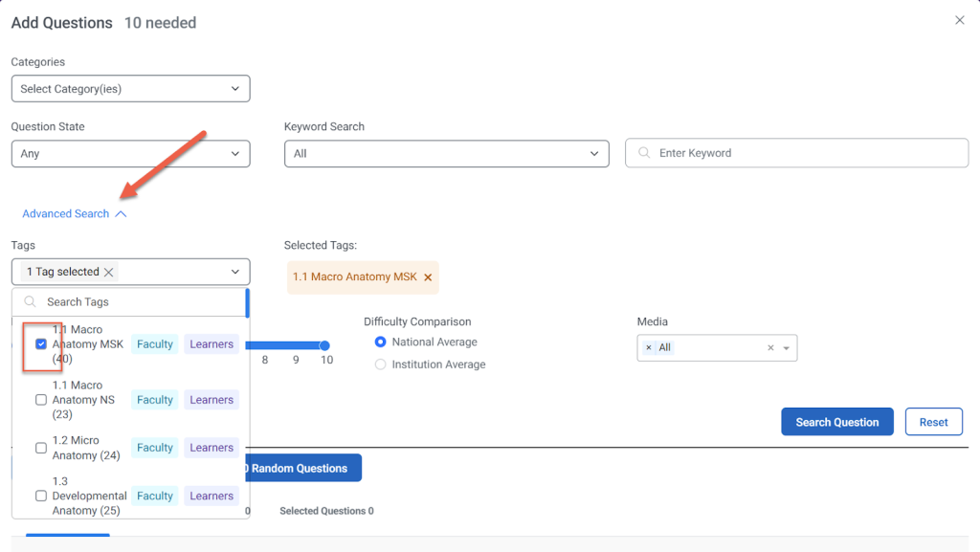Close the Add Questions dialog
This screenshot has height=552, width=980.
tap(959, 20)
